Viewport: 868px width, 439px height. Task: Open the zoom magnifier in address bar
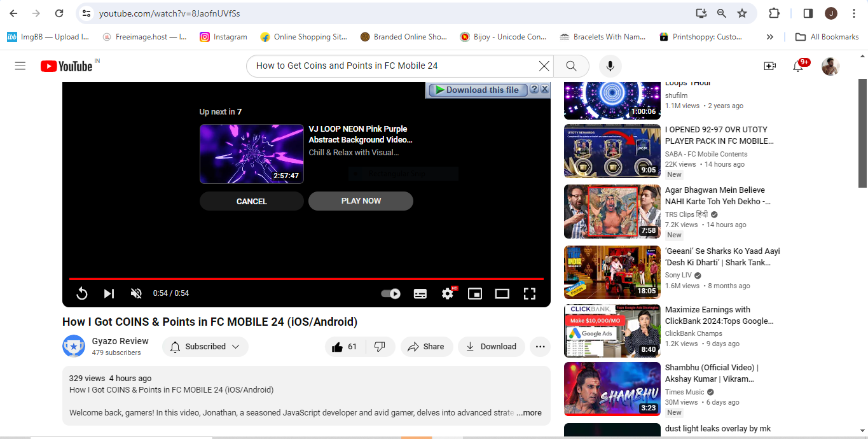(721, 13)
